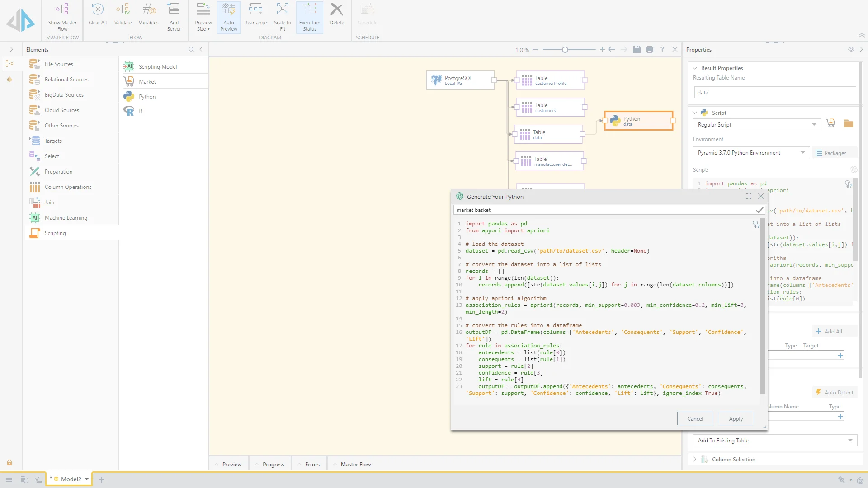Open the script marketplace cart icon
Viewport: 868px width, 488px height.
point(830,123)
